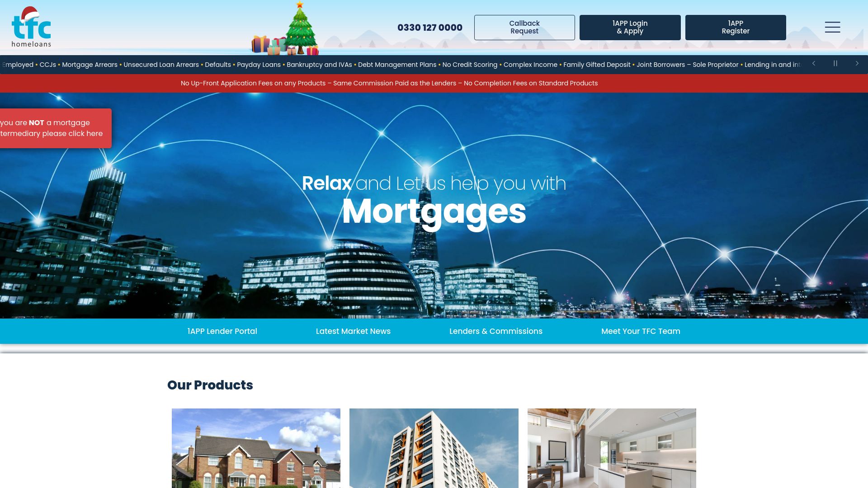The image size is (868, 488).
Task: Open the 1APP Lender Portal link
Action: pos(222,331)
